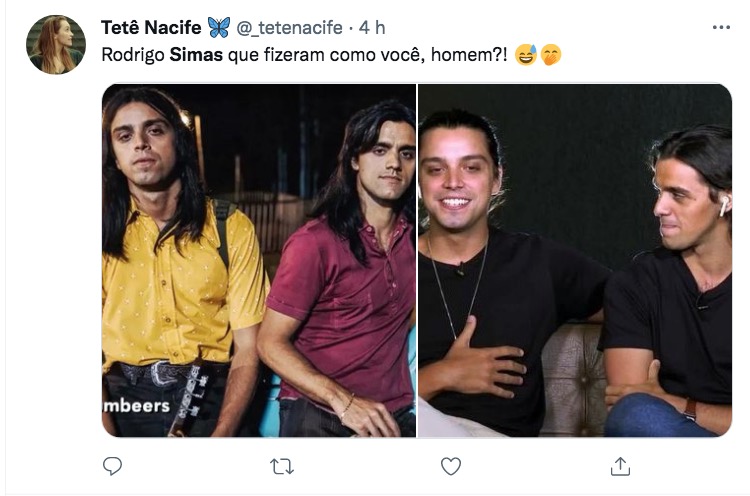The image size is (750, 496).
Task: Click Tetê Nacife's round profile avatar
Action: point(56,44)
